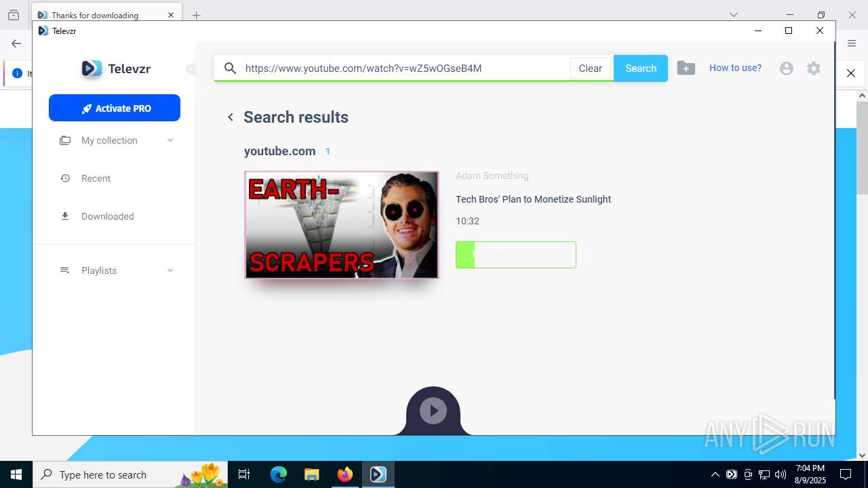Viewport: 868px width, 488px height.
Task: Open the volume control in tray
Action: click(780, 474)
